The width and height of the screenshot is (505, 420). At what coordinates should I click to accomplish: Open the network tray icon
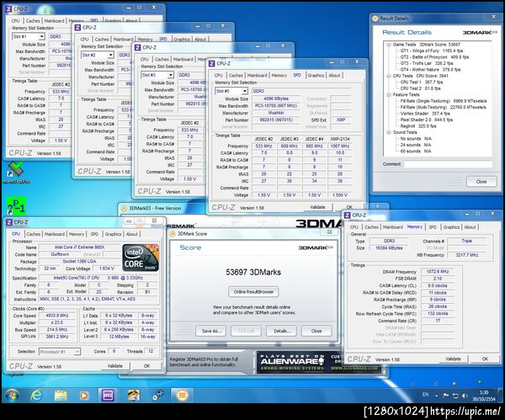(x=455, y=396)
